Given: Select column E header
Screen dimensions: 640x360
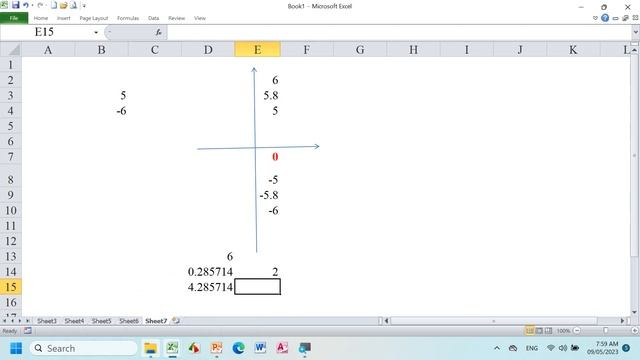Looking at the screenshot, I should 257,50.
